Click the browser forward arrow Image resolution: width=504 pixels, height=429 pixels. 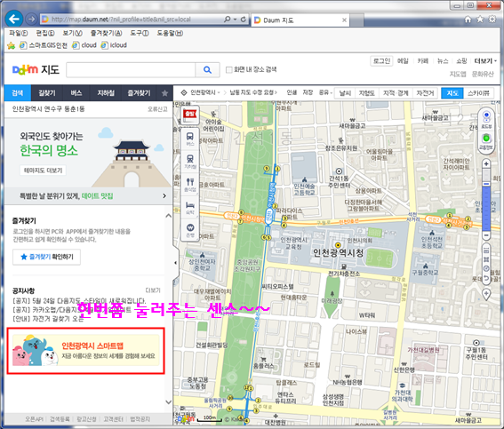click(31, 20)
